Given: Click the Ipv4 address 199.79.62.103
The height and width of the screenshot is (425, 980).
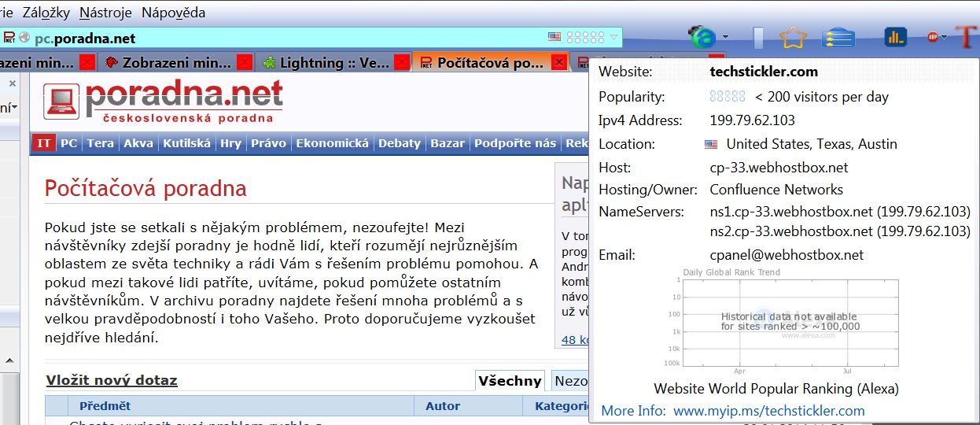Looking at the screenshot, I should [752, 120].
